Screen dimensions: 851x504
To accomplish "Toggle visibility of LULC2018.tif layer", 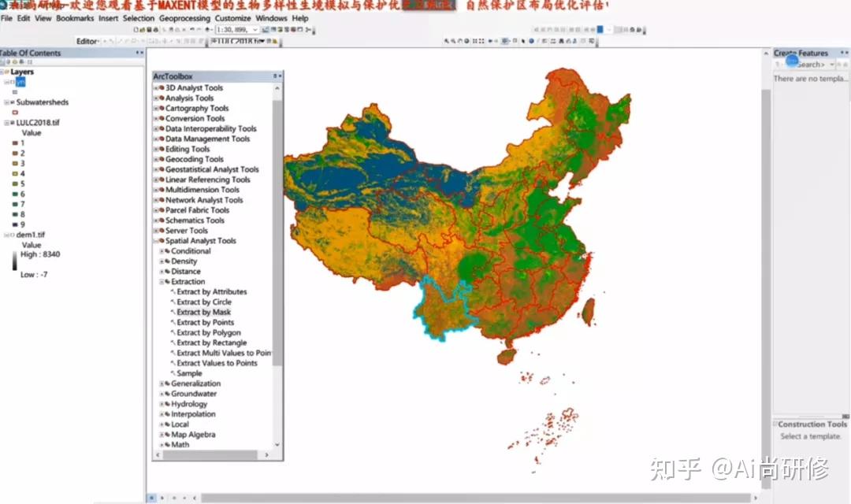I will [x=12, y=123].
